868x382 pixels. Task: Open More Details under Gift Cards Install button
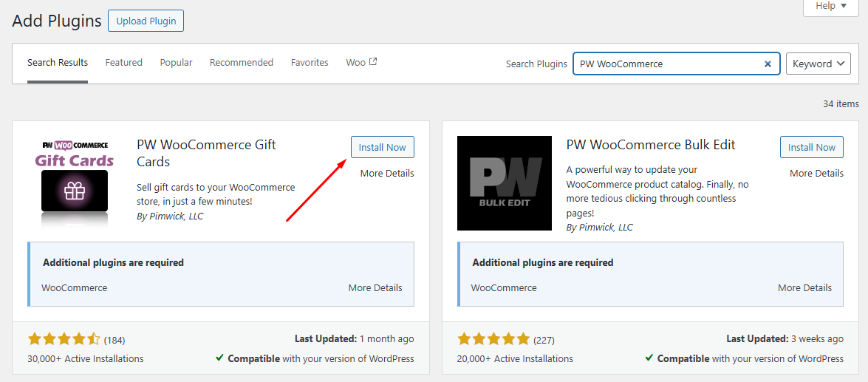[387, 174]
